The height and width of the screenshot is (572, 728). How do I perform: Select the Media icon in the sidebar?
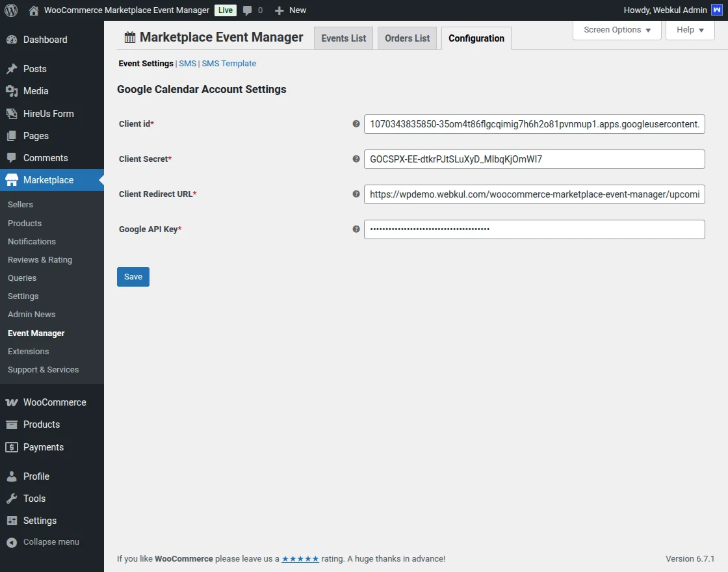[13, 91]
